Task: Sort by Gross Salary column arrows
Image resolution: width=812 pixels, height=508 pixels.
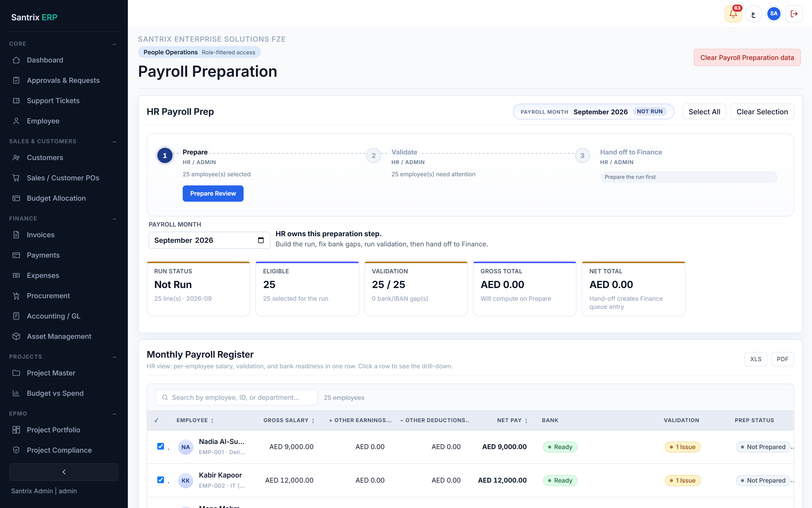Action: point(313,421)
